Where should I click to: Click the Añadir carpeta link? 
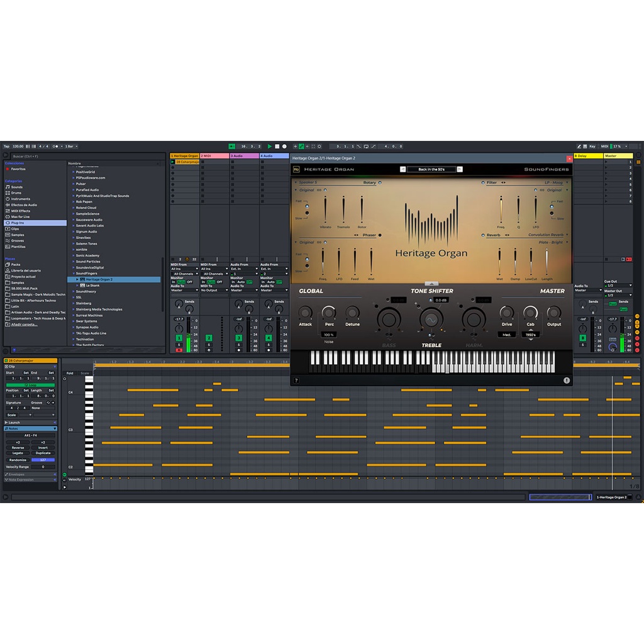click(25, 325)
